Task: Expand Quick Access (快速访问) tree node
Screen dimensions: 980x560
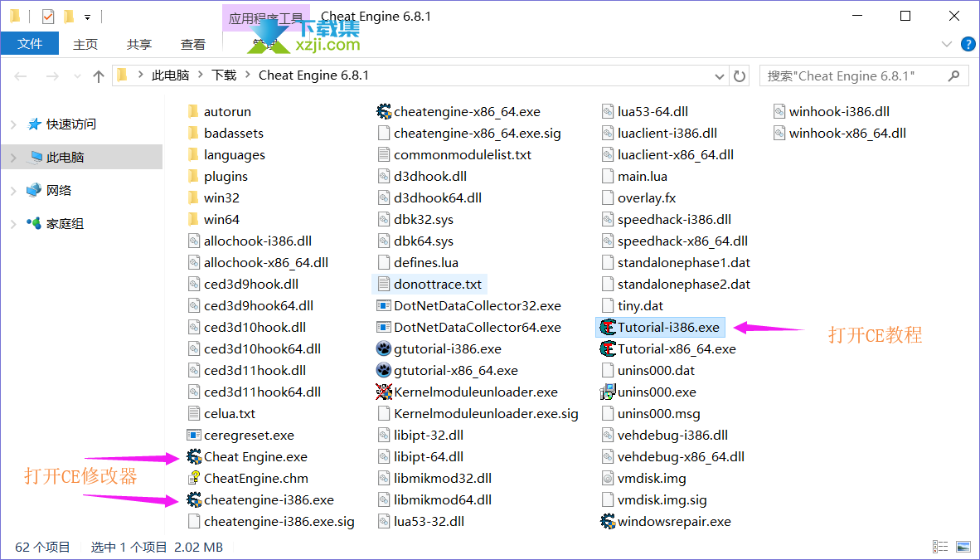Action: [x=14, y=124]
